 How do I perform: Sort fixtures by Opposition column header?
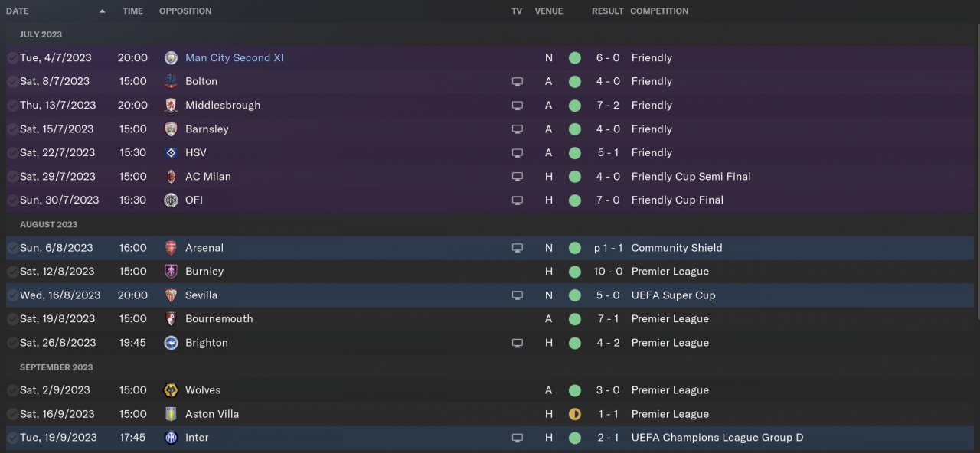(x=185, y=11)
